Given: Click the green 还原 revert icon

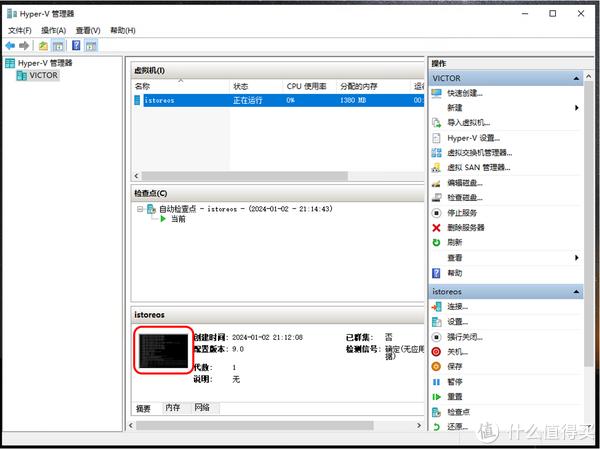Looking at the screenshot, I should (x=436, y=426).
